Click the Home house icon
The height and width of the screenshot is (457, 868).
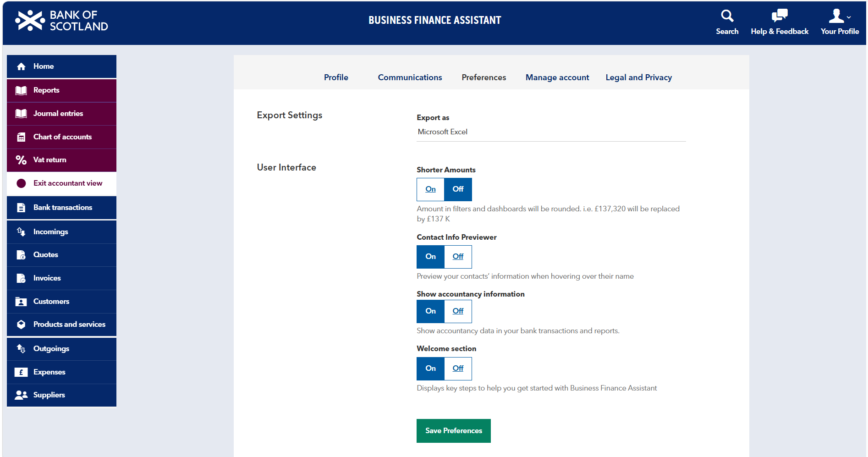click(x=21, y=66)
